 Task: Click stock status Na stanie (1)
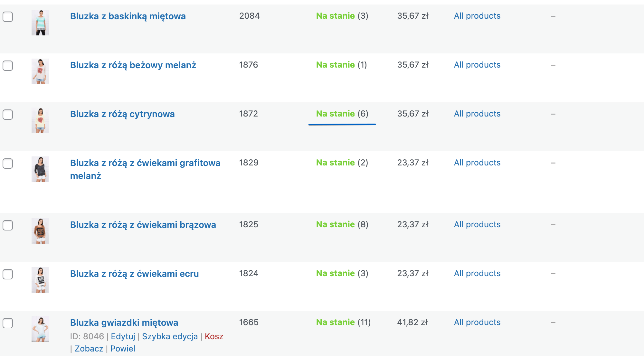coord(342,65)
